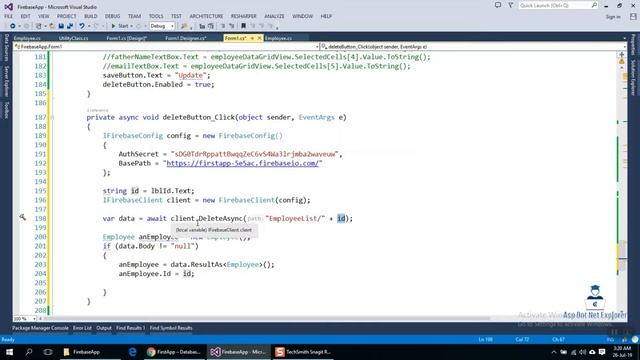The width and height of the screenshot is (640, 360).
Task: Open the Find Symbol Results tab
Action: 171,328
